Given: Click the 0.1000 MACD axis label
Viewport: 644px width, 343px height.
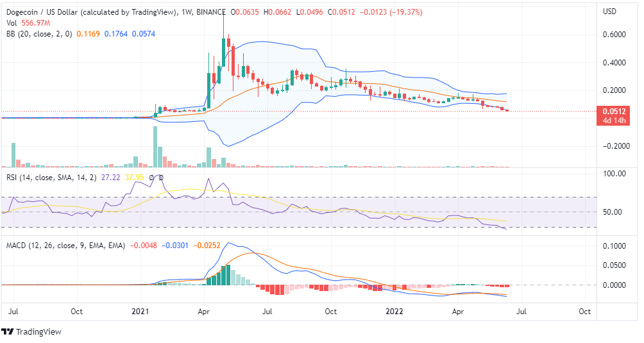Looking at the screenshot, I should point(614,246).
